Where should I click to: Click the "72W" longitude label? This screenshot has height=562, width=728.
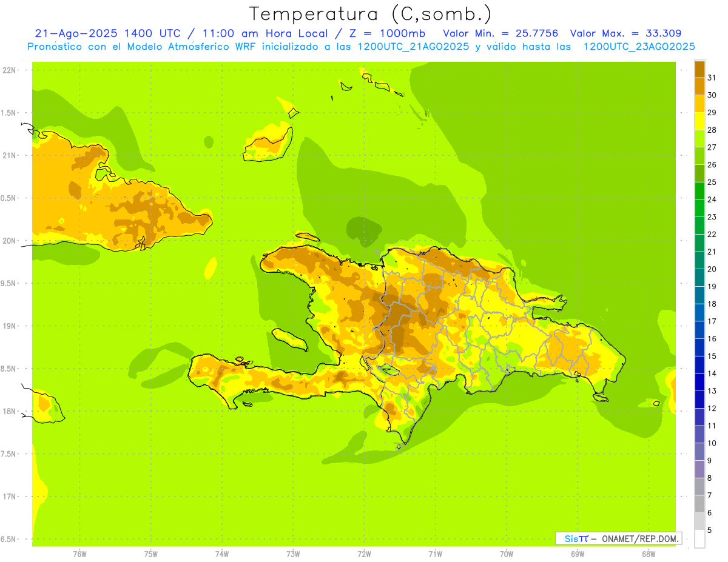coord(364,554)
